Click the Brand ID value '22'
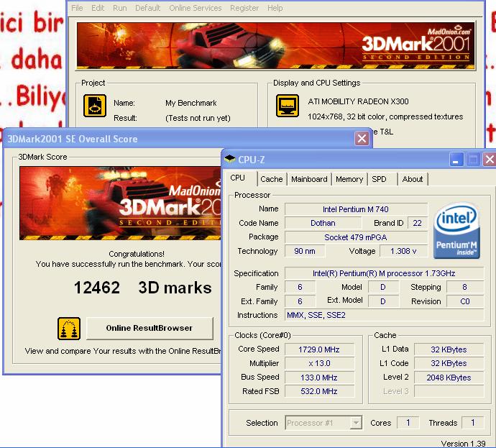The image size is (496, 448). 417,223
